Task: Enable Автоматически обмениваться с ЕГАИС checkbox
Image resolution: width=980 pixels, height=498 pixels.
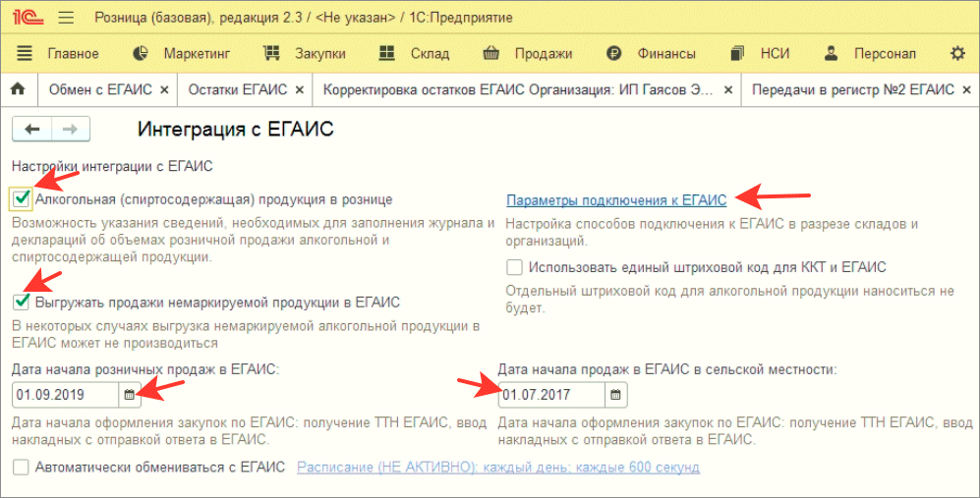Action: pyautogui.click(x=22, y=468)
